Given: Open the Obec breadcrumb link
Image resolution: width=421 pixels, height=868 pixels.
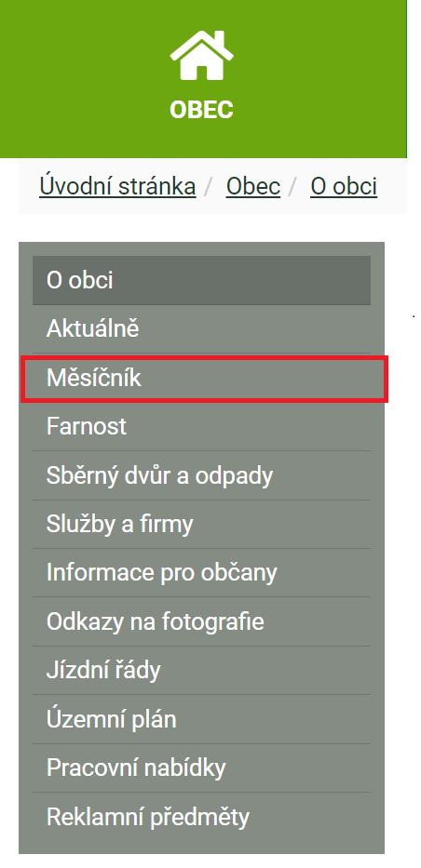Looking at the screenshot, I should click(x=253, y=187).
